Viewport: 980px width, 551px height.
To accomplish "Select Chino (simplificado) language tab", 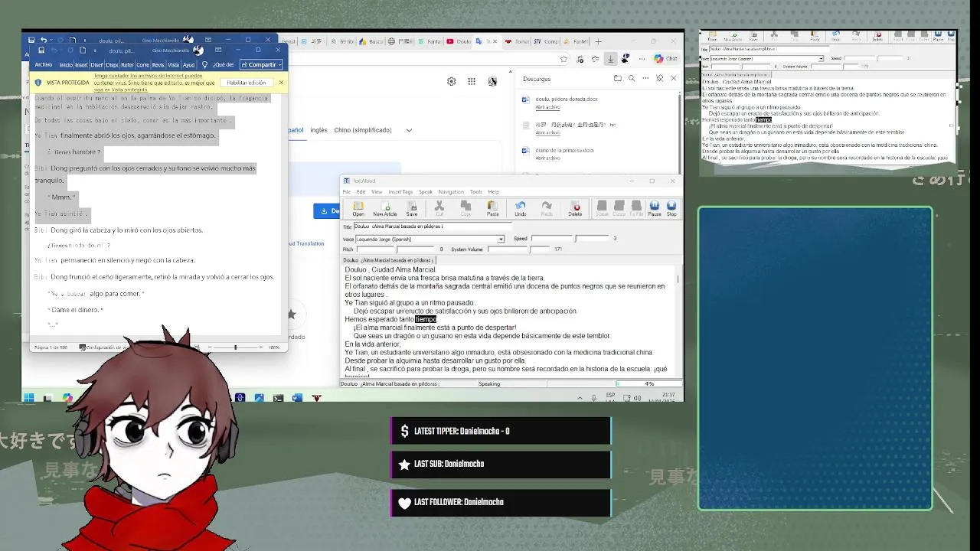I will point(362,130).
